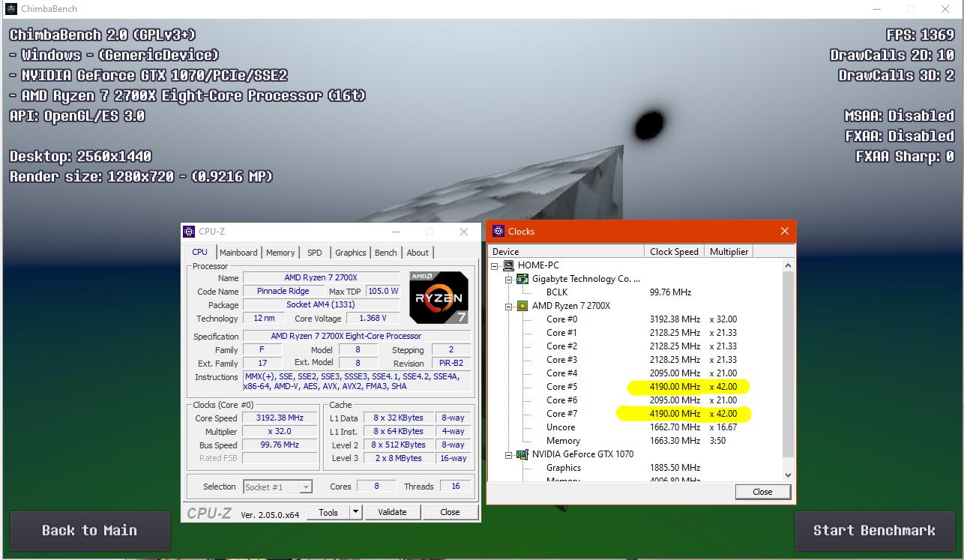Select the Uncore row
Screen dimensions: 964x560
click(636, 427)
